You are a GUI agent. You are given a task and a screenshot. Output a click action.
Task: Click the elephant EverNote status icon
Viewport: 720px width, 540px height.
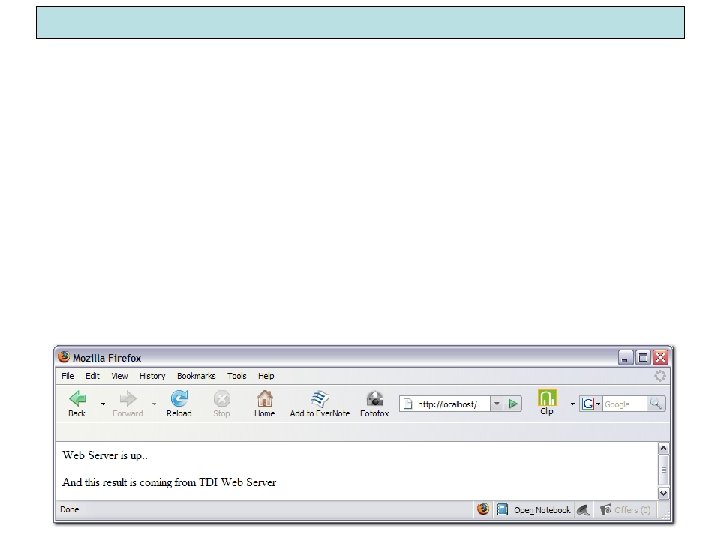tap(583, 510)
